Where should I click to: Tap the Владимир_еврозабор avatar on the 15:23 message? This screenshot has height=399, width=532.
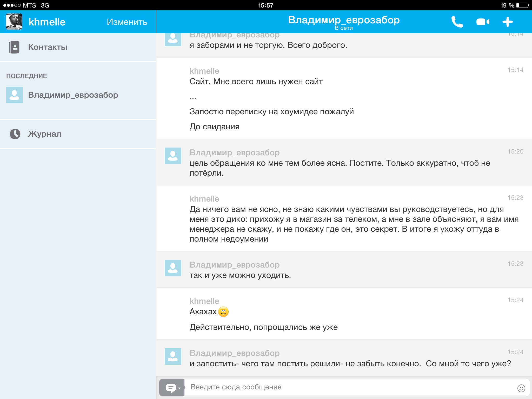[173, 268]
